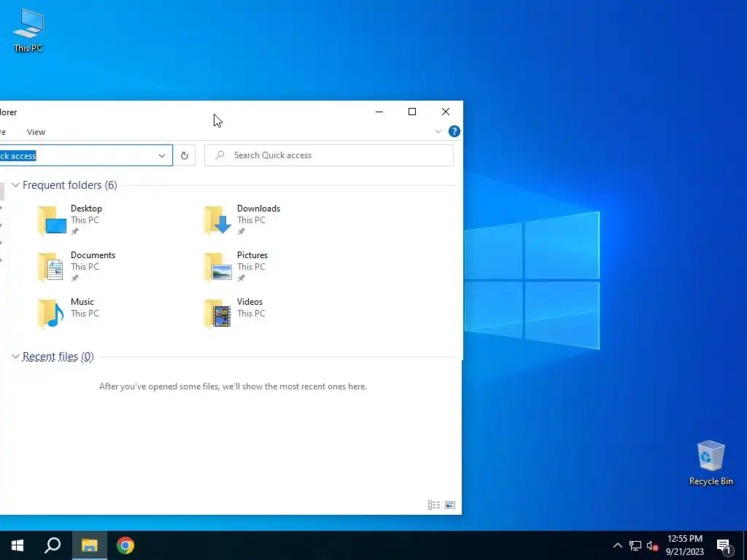
Task: Switch to large icons view layout
Action: (x=450, y=505)
